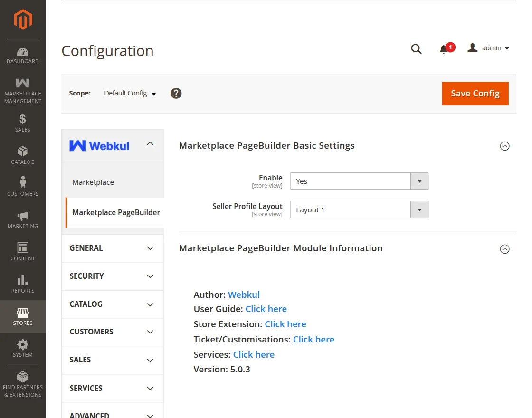532x418 pixels.
Task: Click the Catalog icon in the sidebar
Action: pos(22,154)
